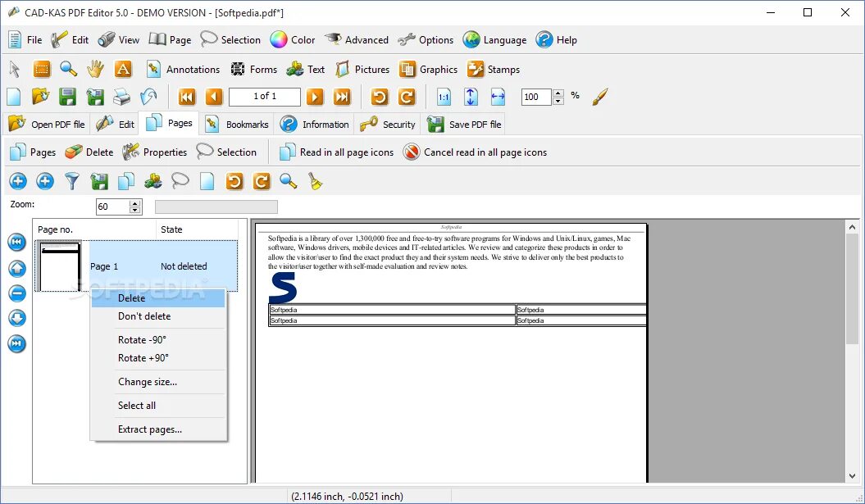The width and height of the screenshot is (865, 504).
Task: Click Read in all page icons
Action: 336,152
